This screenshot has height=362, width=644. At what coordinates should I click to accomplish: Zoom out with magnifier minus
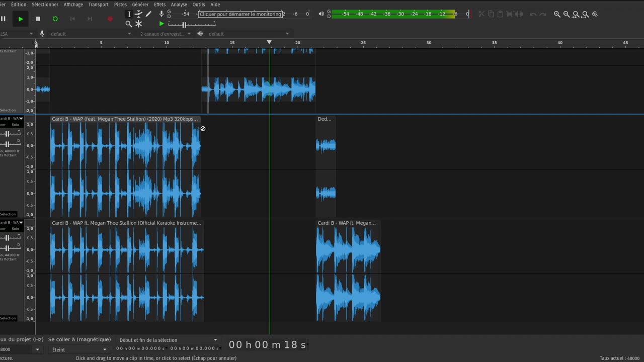pyautogui.click(x=567, y=14)
